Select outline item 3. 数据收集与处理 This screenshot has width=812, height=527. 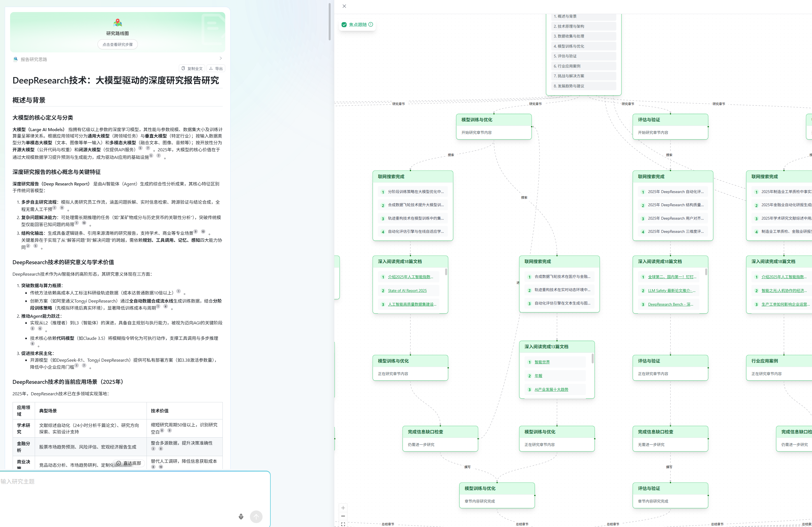coord(583,36)
